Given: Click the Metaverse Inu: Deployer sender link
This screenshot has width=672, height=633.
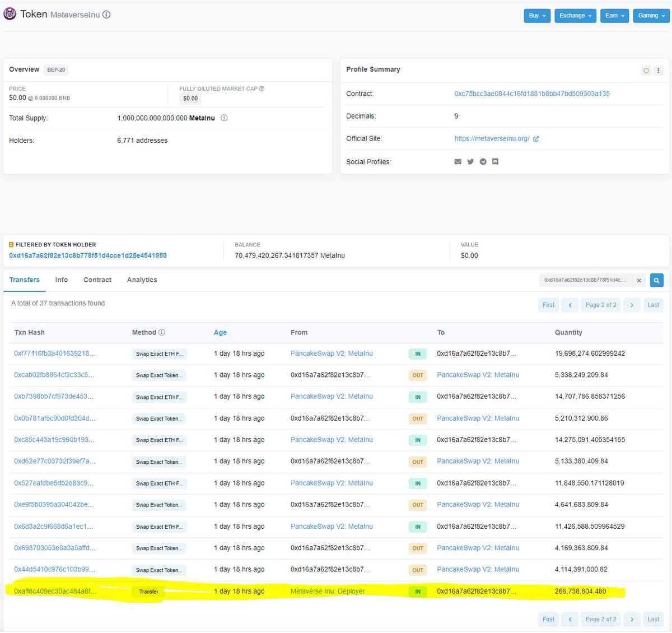Looking at the screenshot, I should [x=328, y=592].
